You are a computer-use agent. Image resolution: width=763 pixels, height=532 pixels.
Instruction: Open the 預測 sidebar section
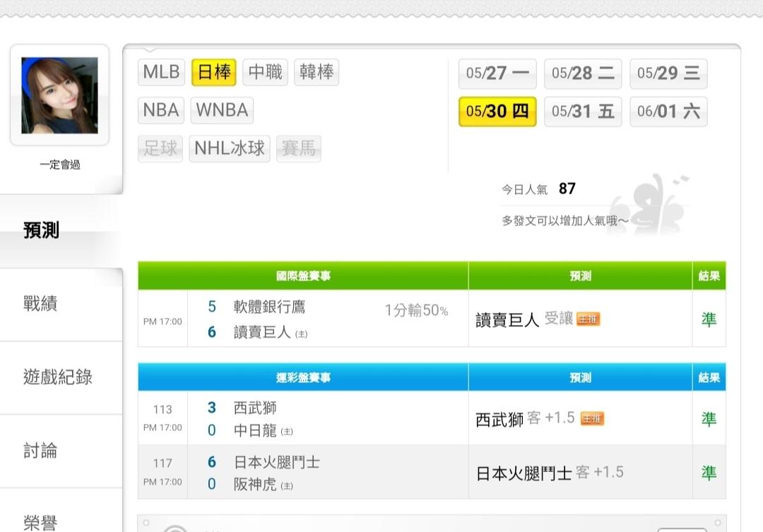[61, 231]
